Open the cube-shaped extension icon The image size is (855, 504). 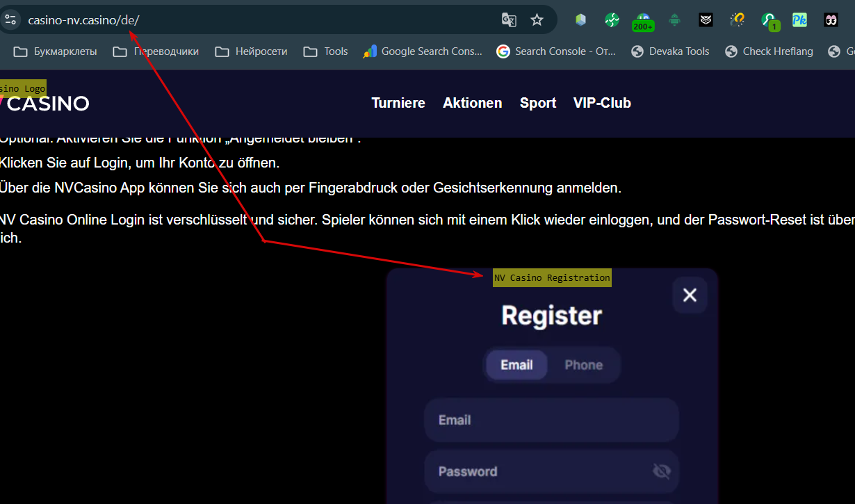(x=580, y=19)
